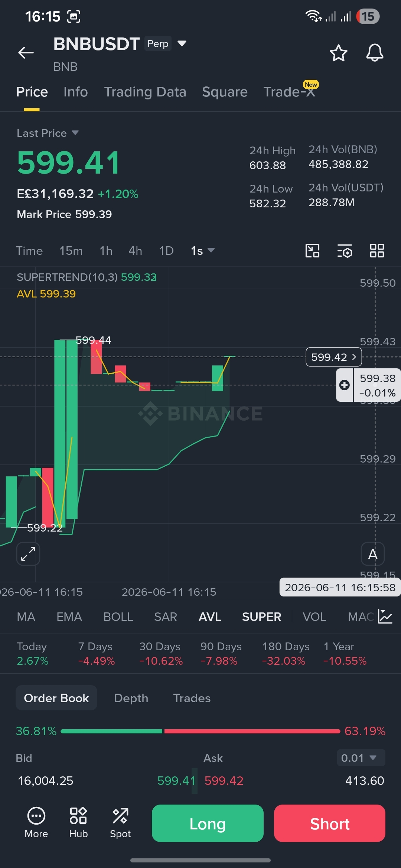
Task: Tap the bid/ask ratio bar
Action: tap(200, 731)
